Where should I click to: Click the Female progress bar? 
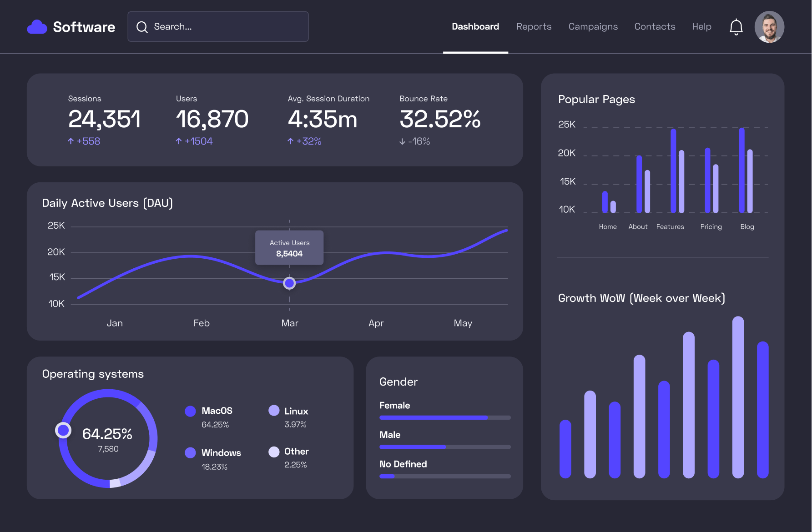[x=444, y=417]
